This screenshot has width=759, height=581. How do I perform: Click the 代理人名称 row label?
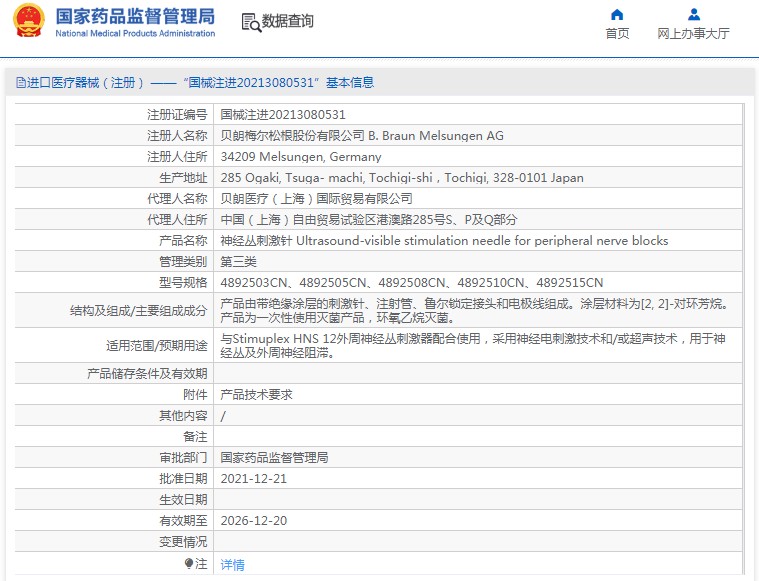tap(177, 199)
